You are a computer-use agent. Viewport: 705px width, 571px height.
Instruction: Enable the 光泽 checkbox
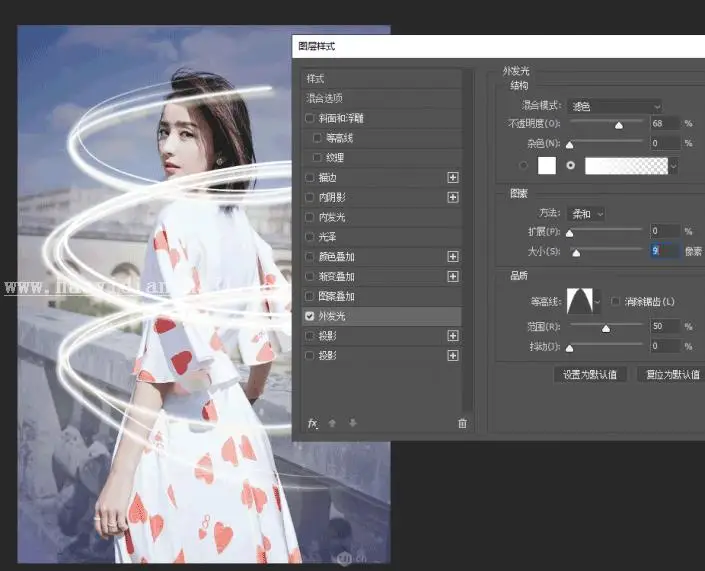(309, 237)
